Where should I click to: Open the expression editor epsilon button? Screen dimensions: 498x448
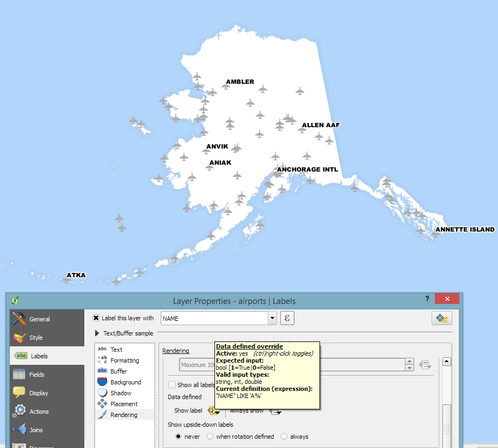(287, 318)
